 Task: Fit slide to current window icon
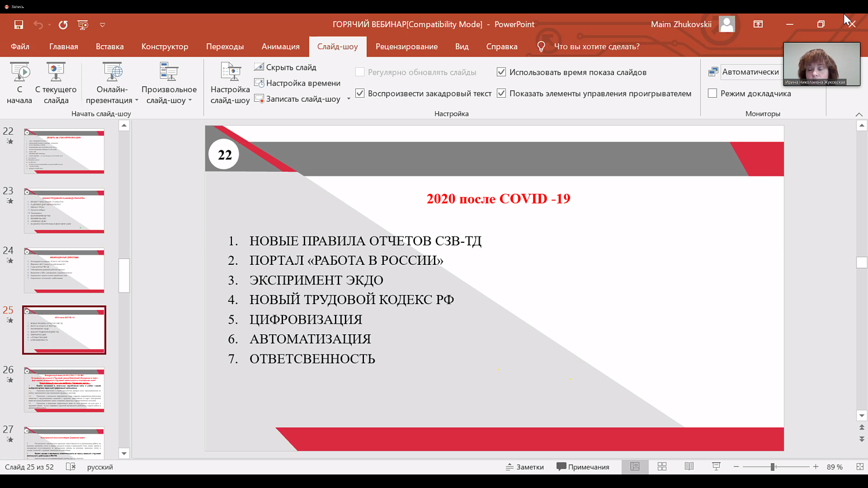860,467
